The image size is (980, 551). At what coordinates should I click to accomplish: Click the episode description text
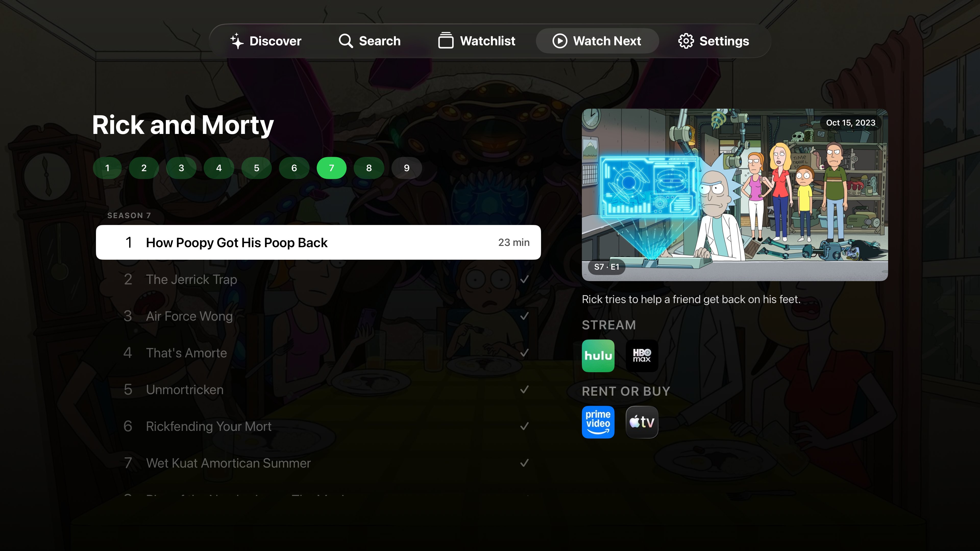691,300
